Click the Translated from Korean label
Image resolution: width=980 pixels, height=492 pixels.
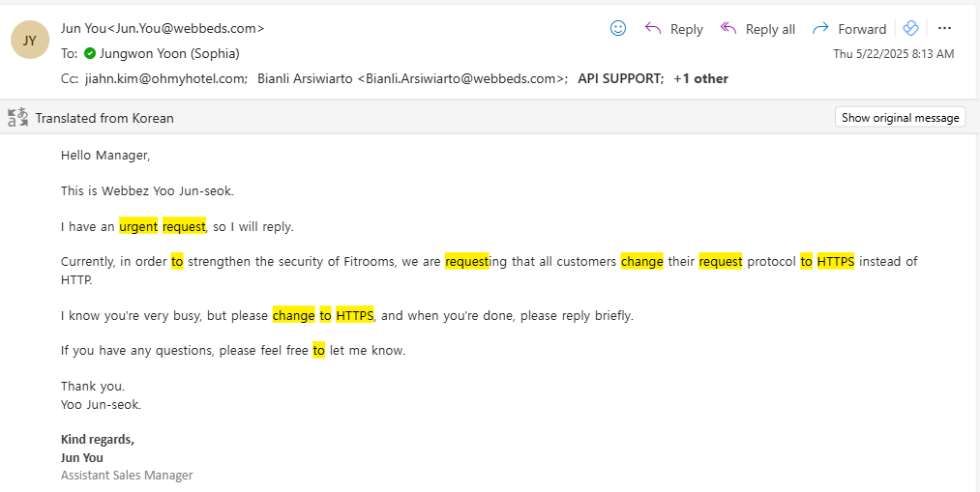[x=104, y=118]
